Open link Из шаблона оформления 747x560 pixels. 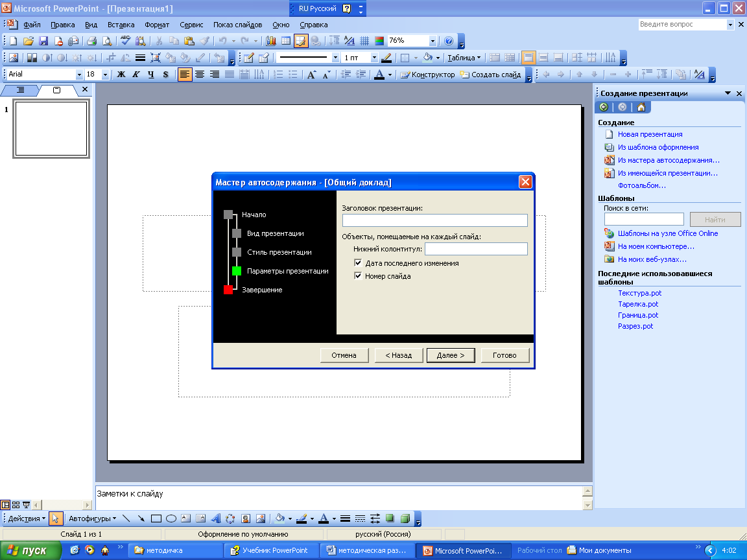(x=658, y=147)
